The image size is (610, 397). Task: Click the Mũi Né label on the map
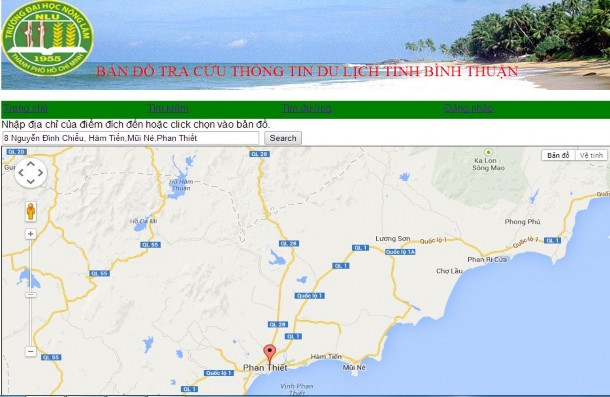(354, 367)
